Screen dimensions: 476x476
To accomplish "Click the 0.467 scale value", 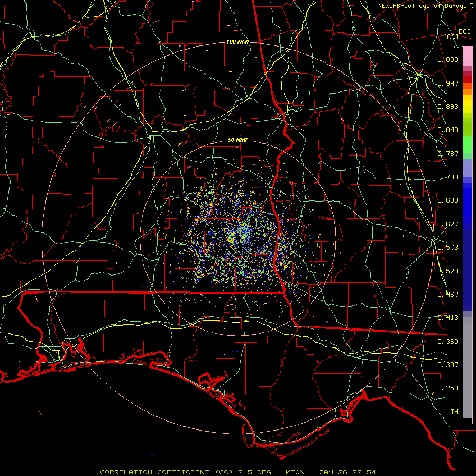I will coord(448,295).
